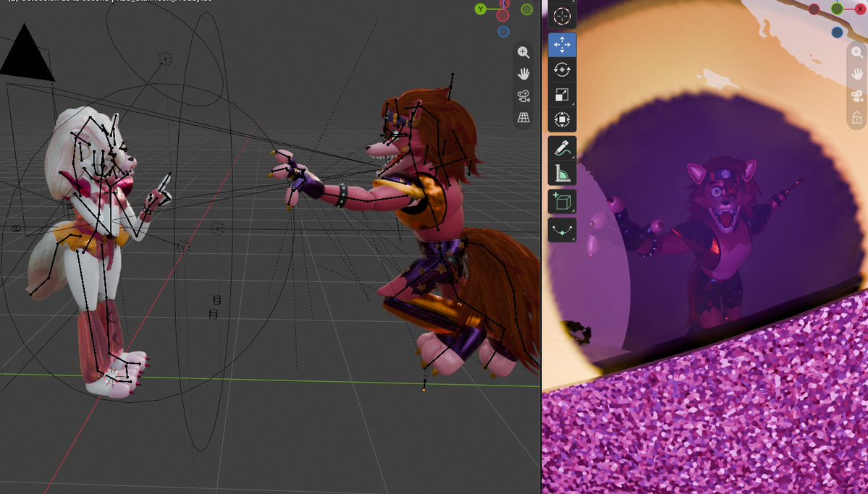Click zoom magnifier in right viewport
The width and height of the screenshot is (868, 494).
(x=857, y=53)
